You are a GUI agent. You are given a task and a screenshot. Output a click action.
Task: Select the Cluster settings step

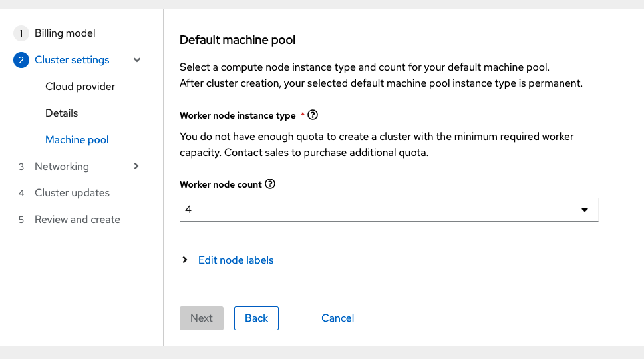pyautogui.click(x=72, y=60)
